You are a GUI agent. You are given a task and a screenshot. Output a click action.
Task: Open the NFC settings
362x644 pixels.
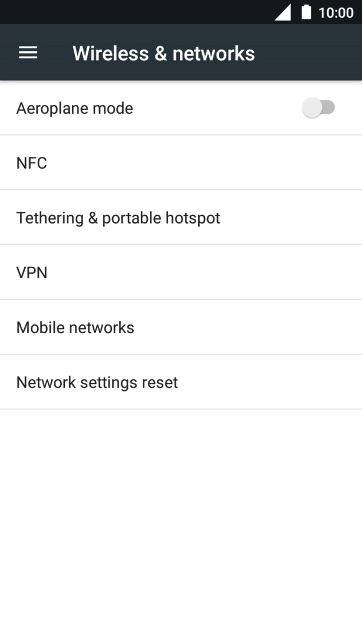32,163
